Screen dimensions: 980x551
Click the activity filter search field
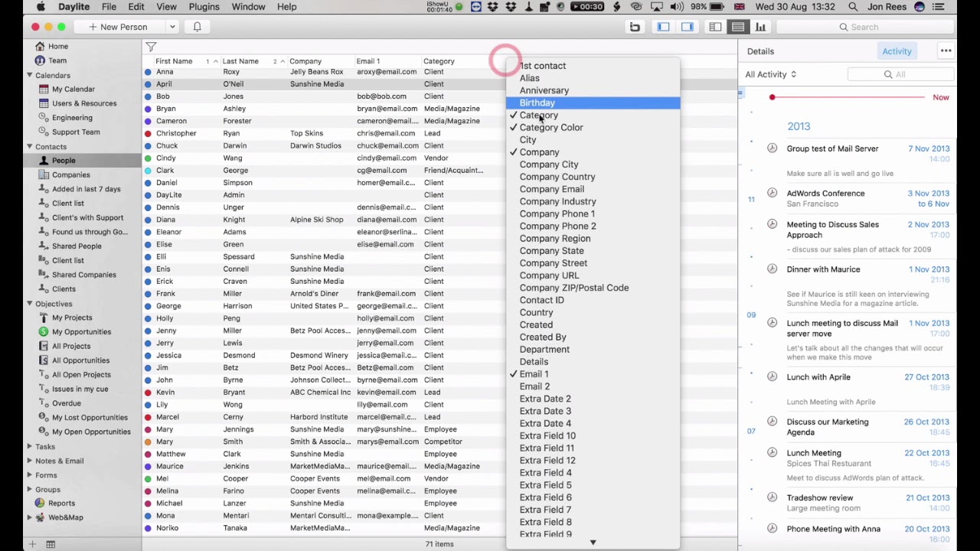pos(900,74)
